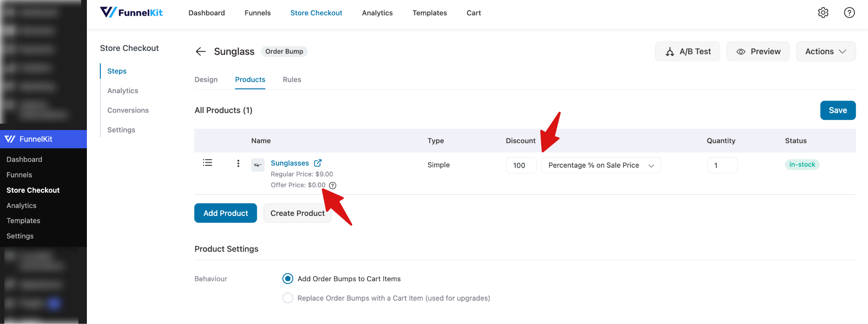Switch to the Products tab
The image size is (868, 324).
(x=250, y=80)
